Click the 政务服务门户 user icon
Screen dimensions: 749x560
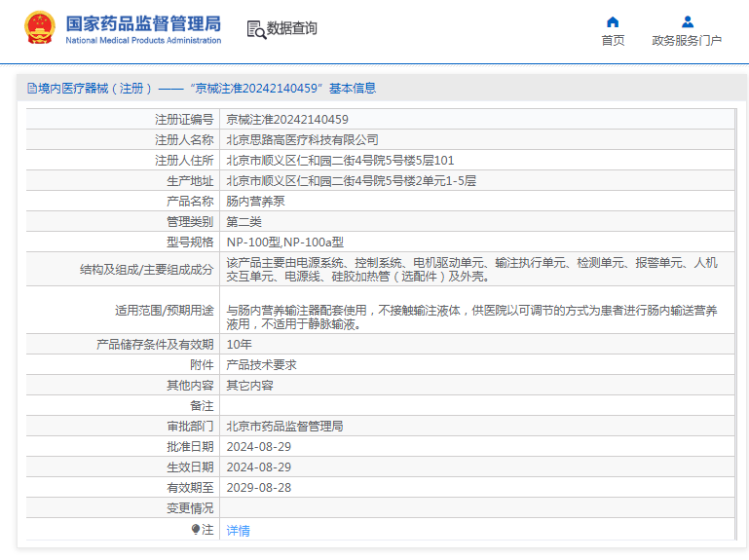(x=688, y=22)
